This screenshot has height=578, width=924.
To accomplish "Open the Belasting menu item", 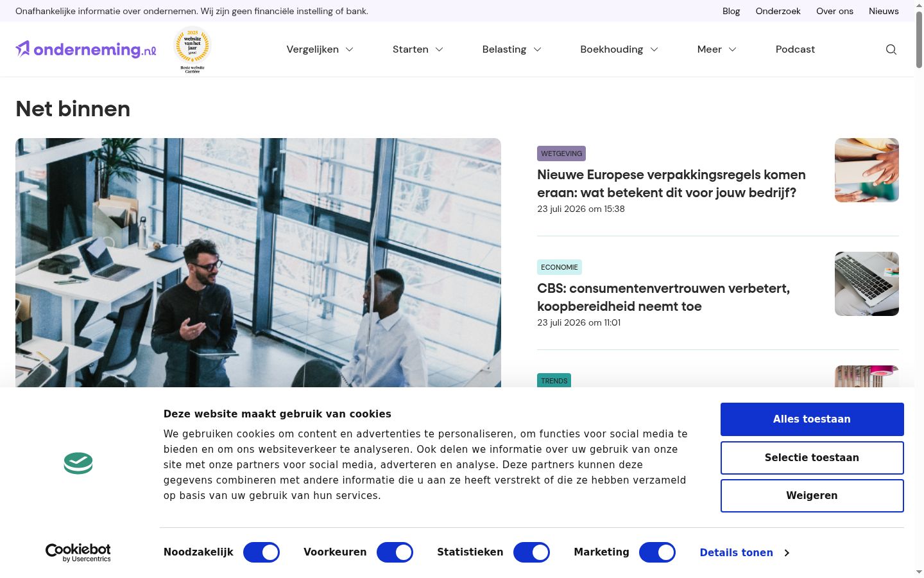I will (504, 49).
